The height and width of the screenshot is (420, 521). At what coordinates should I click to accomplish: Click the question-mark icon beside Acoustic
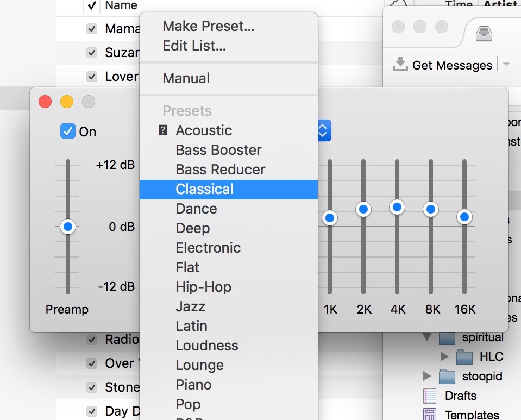(x=163, y=130)
